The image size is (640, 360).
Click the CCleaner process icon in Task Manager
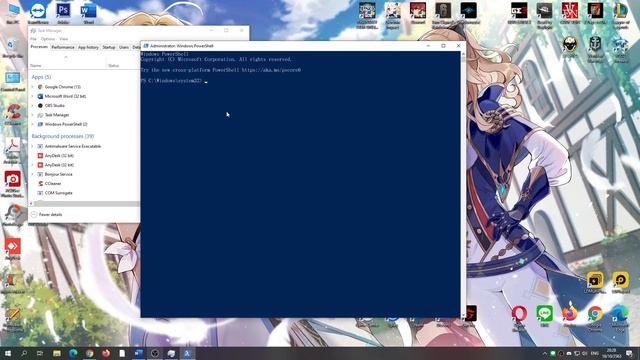pyautogui.click(x=40, y=183)
